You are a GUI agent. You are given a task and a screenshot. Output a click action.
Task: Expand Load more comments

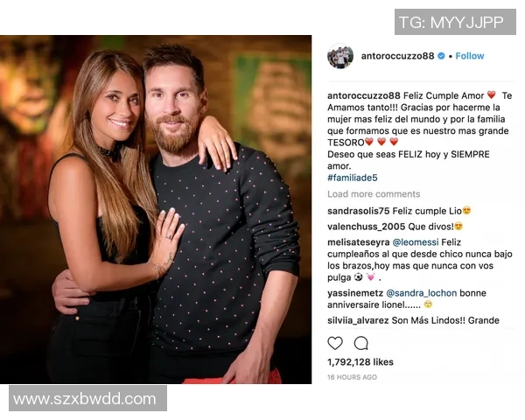click(374, 194)
